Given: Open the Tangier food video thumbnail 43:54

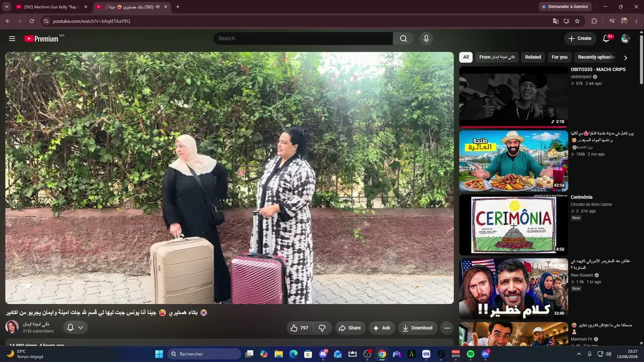Looking at the screenshot, I should tap(513, 161).
